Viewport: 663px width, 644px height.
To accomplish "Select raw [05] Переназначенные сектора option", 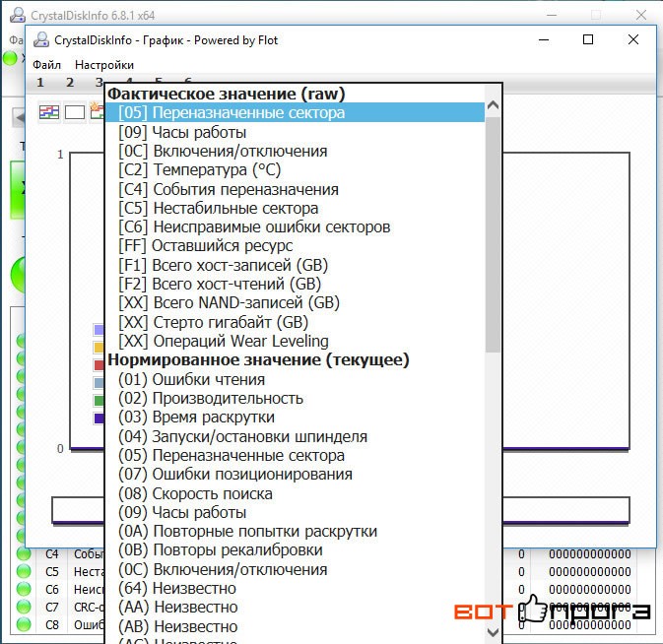I will (295, 113).
